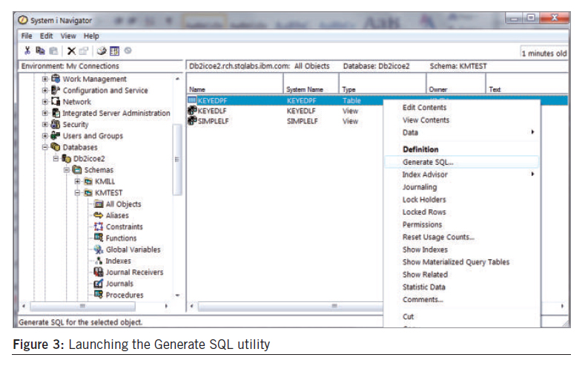Screen dimensions: 588x369
Task: Click object list horizontal scrollbar thumb
Action: pyautogui.click(x=291, y=307)
